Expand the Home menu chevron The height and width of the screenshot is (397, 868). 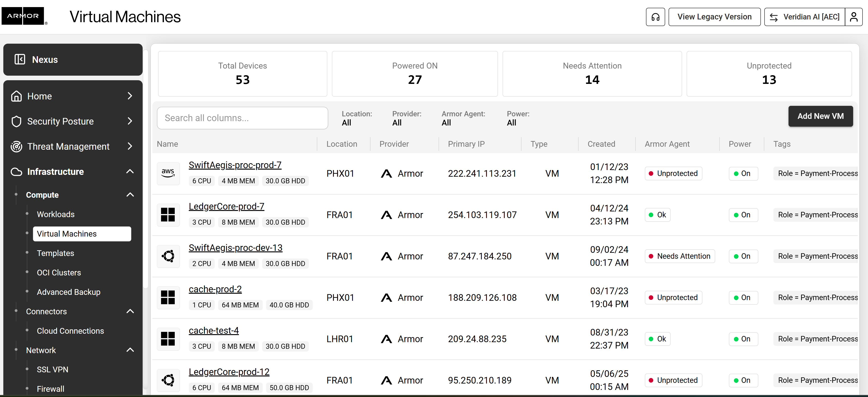pyautogui.click(x=130, y=96)
